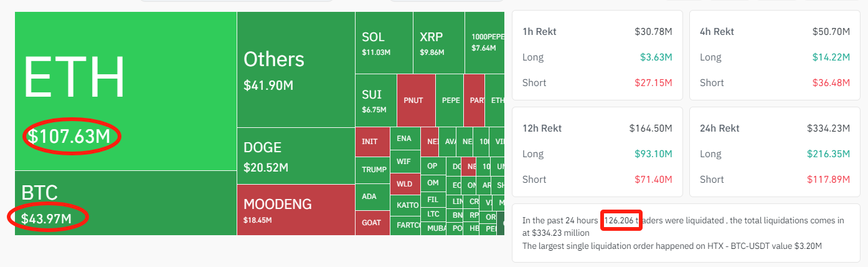Click the 1000PEPE tile

tap(484, 43)
